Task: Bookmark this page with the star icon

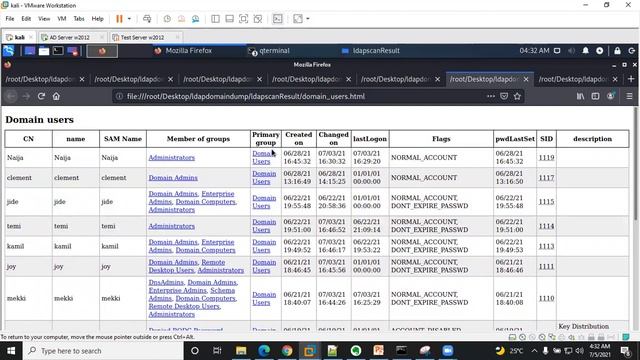Action: click(518, 96)
